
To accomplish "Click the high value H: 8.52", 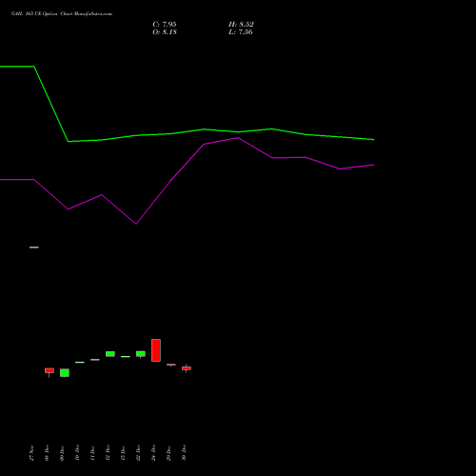I will 241,25.
